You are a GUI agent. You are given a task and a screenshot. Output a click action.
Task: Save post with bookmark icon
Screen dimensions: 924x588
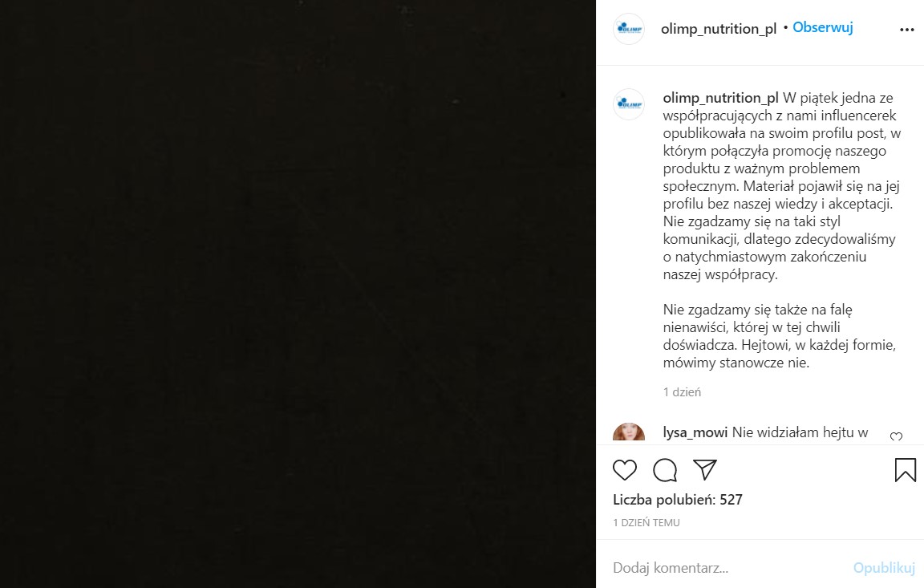905,469
